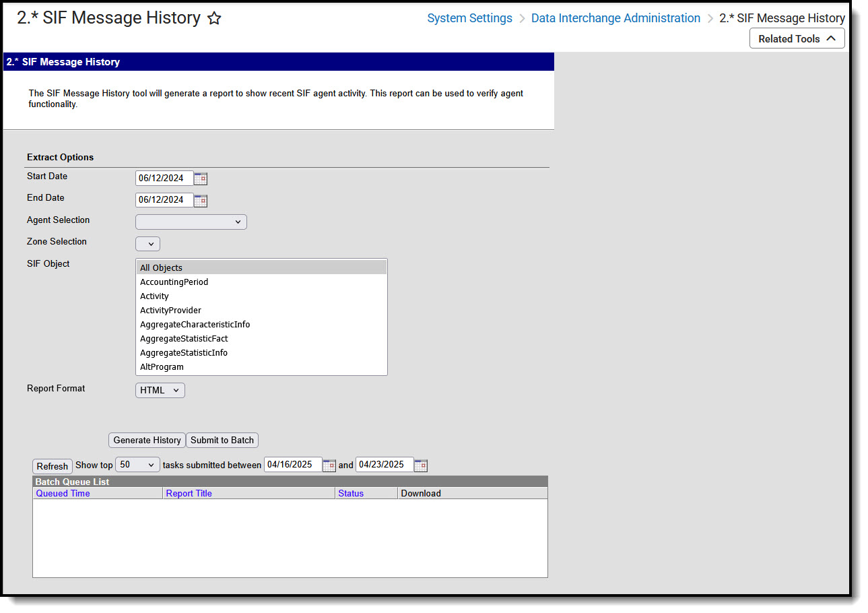
Task: Select AltProgram in SIF Object list
Action: (x=261, y=367)
